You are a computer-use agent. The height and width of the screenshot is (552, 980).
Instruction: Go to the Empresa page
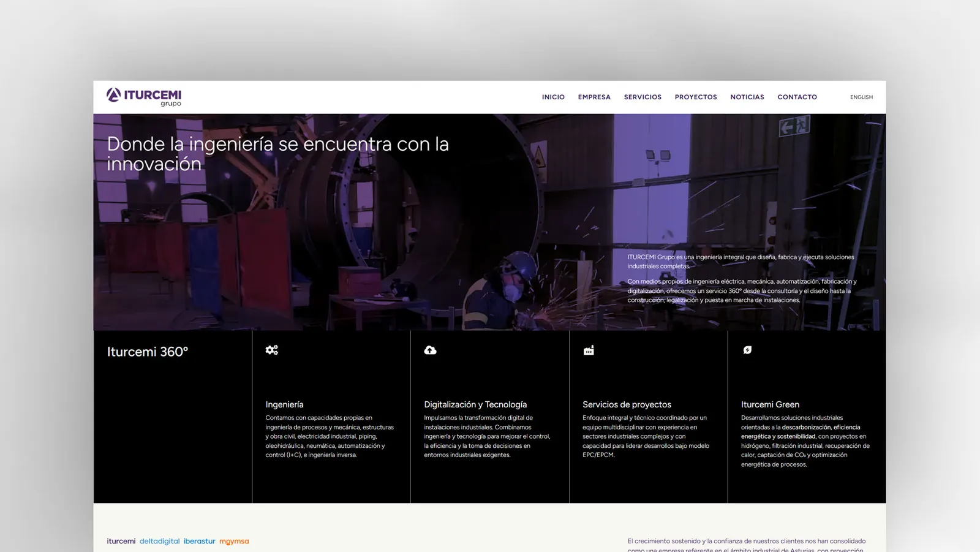tap(594, 97)
